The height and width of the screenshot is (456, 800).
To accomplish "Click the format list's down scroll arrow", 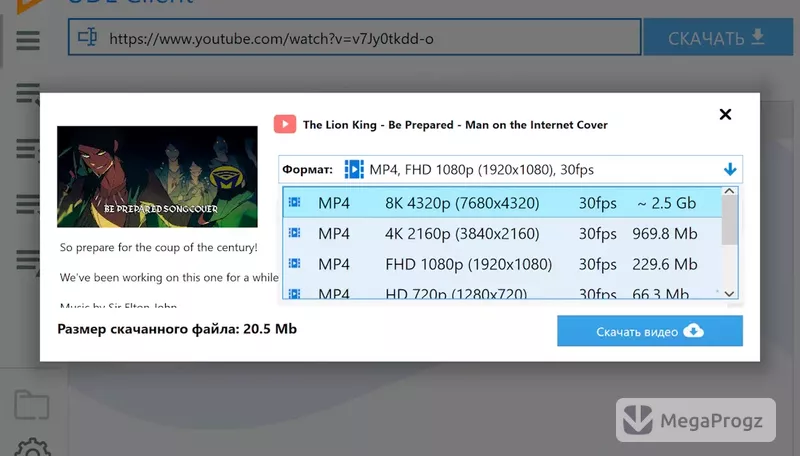I will (x=730, y=293).
